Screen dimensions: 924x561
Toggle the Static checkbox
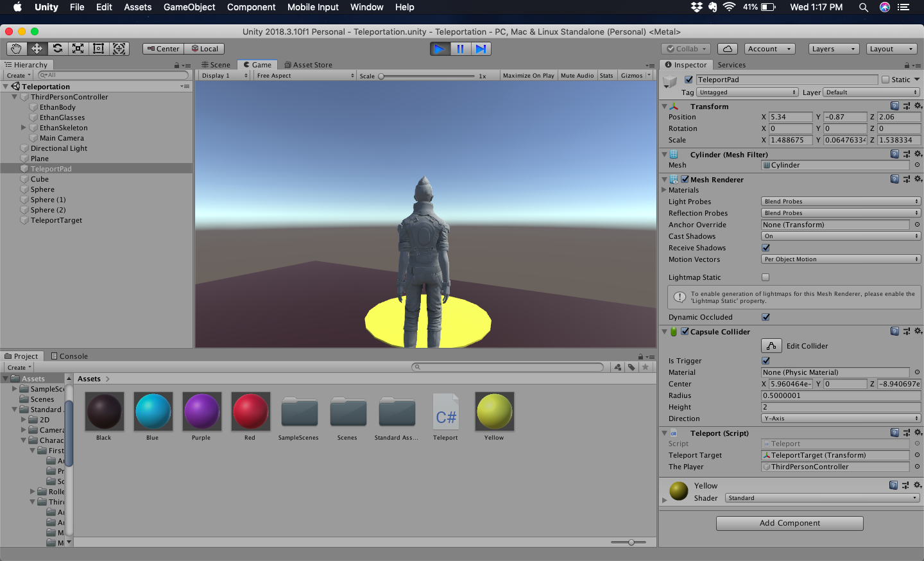pyautogui.click(x=886, y=80)
